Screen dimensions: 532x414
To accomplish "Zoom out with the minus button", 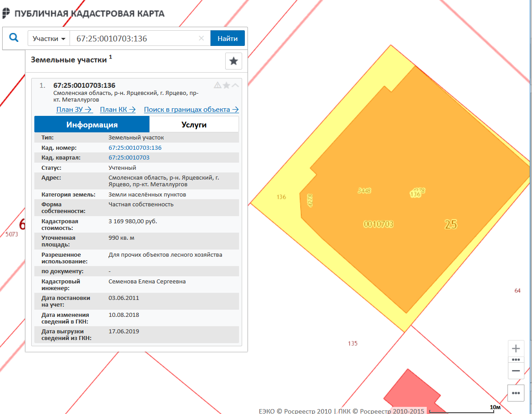I will tap(516, 370).
